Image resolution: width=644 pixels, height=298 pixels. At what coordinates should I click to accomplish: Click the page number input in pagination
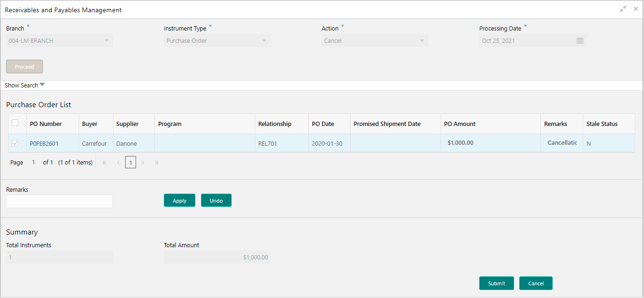pos(33,162)
